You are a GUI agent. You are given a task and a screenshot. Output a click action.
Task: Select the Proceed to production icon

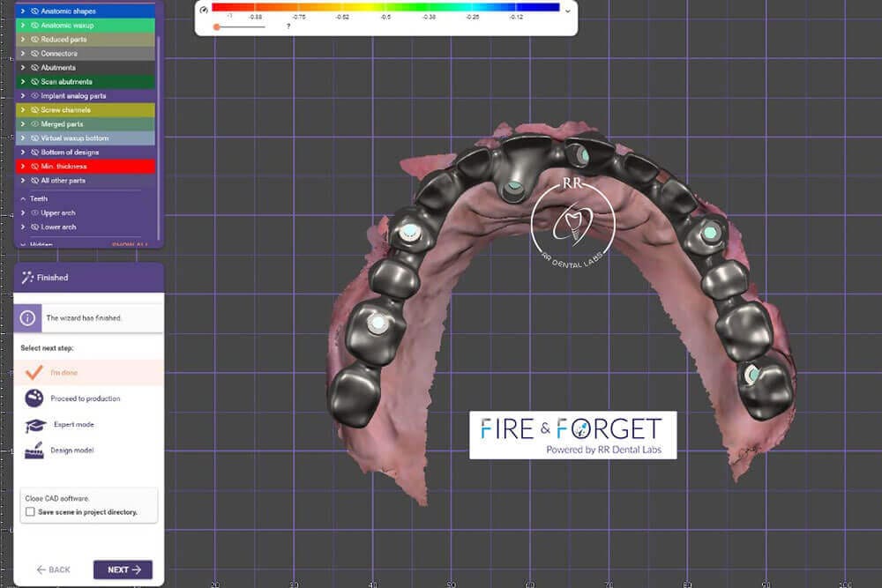click(34, 398)
